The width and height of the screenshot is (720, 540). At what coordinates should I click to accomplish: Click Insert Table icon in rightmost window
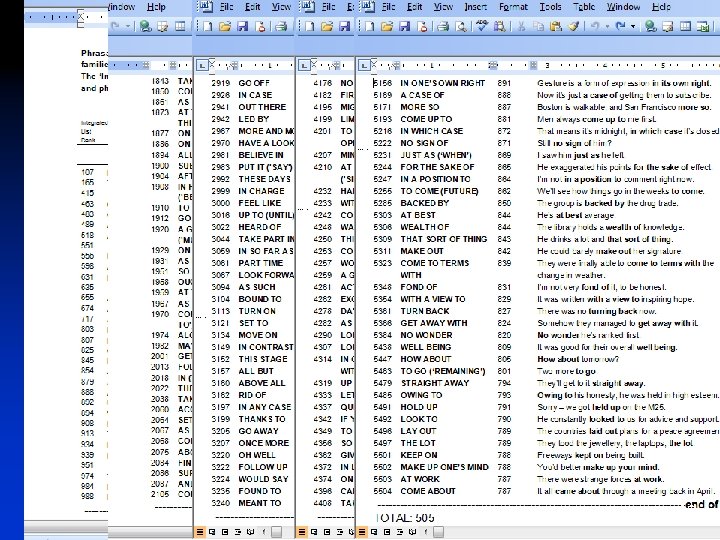tap(686, 27)
